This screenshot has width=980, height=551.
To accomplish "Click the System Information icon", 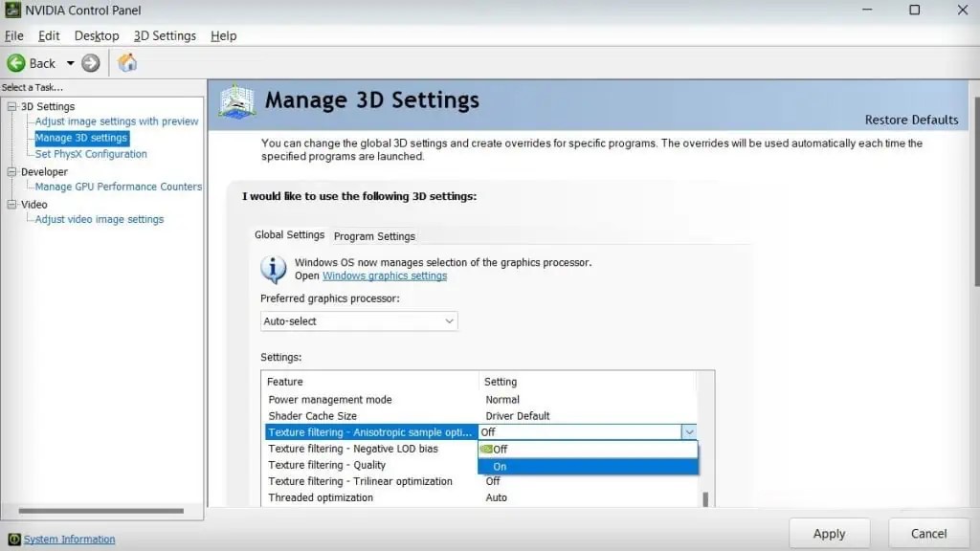I will point(13,540).
